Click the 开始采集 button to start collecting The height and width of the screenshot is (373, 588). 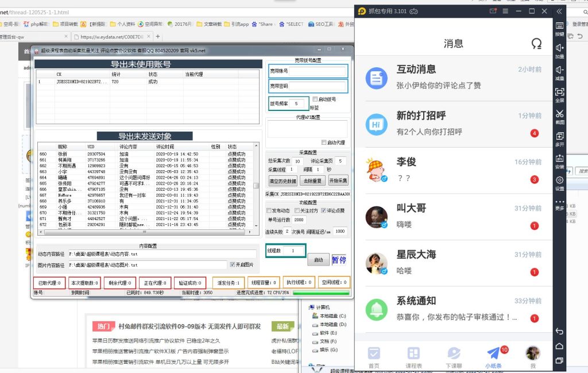338,180
